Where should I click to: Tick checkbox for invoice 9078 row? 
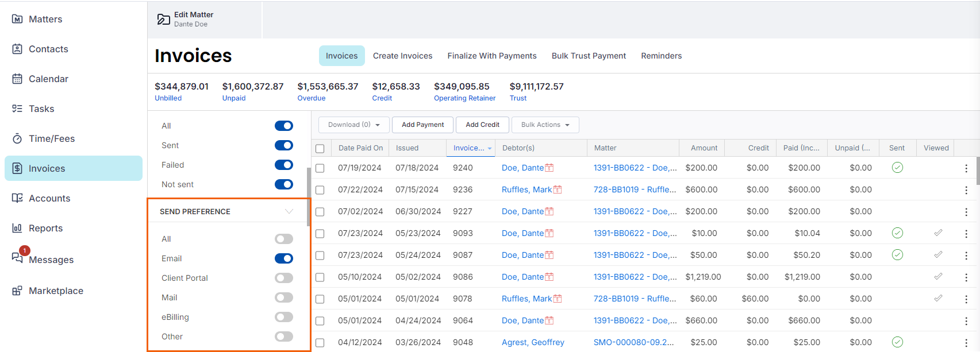pos(320,299)
